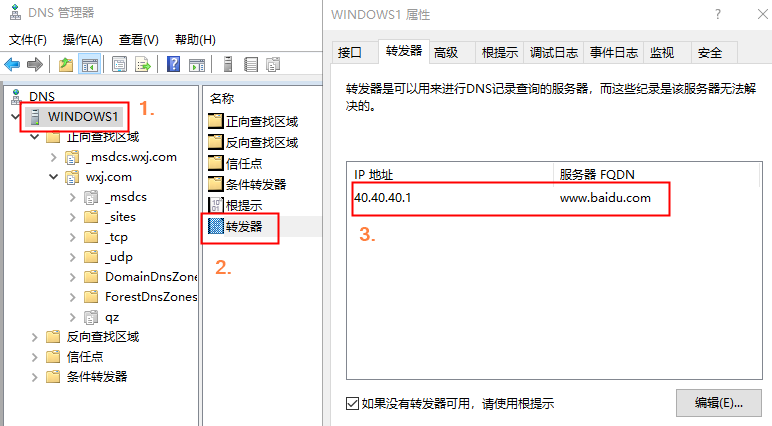
Task: Switch to the 根提示 tab
Action: pos(500,52)
